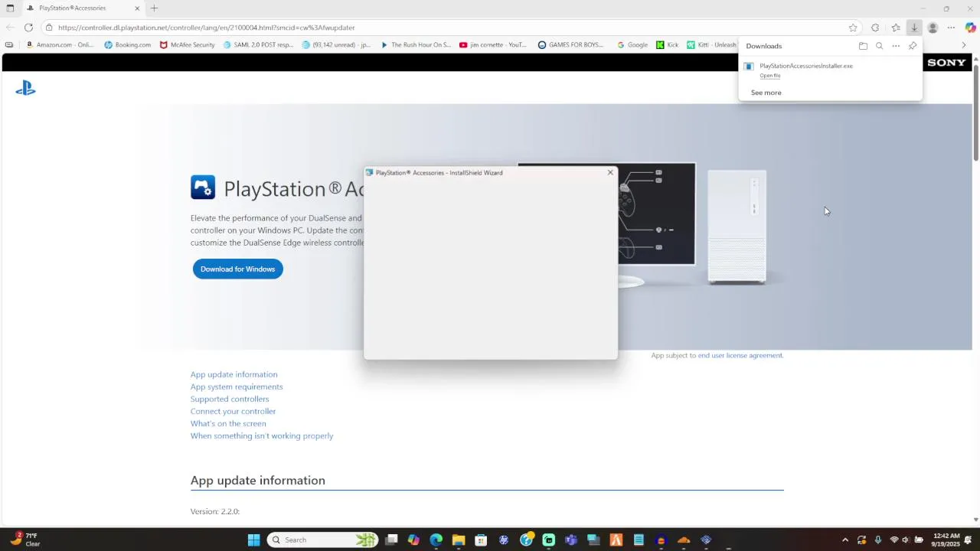The width and height of the screenshot is (980, 551).
Task: Open the notifications bell in taskbar
Action: pyautogui.click(x=969, y=540)
